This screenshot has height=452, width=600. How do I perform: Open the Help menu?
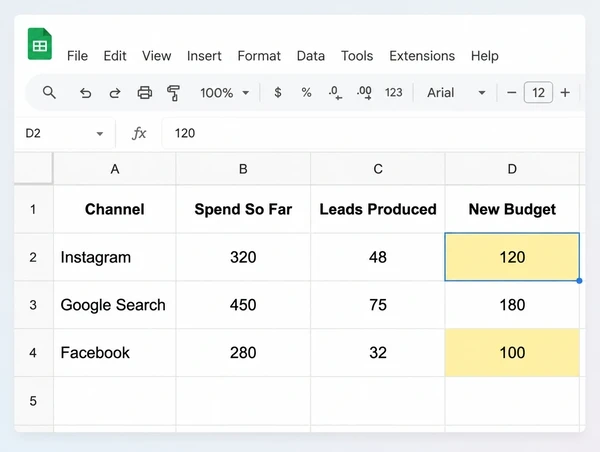pos(485,56)
